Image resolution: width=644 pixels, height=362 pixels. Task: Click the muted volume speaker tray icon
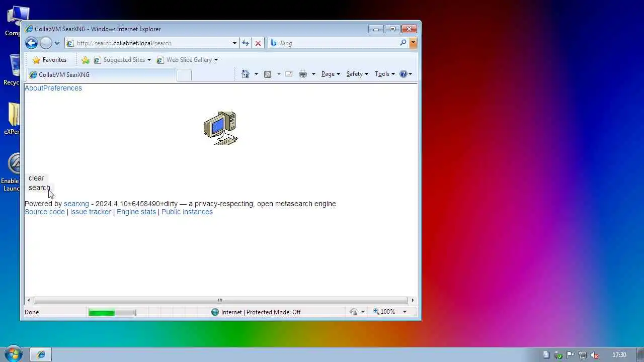(x=595, y=355)
